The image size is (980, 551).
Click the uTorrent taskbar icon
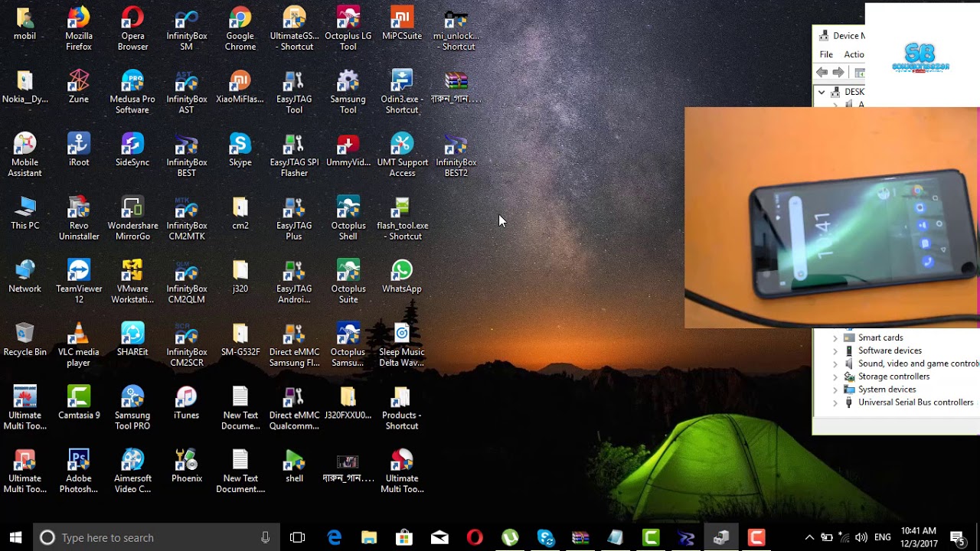click(x=510, y=537)
